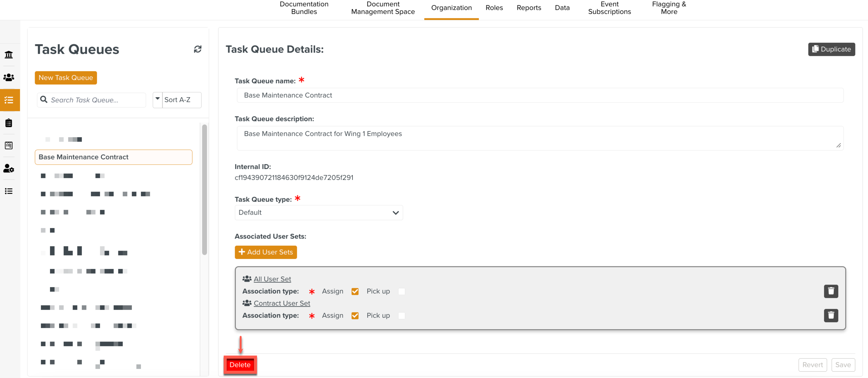The height and width of the screenshot is (378, 868).
Task: Uncheck Assign for All User Set
Action: tap(355, 292)
